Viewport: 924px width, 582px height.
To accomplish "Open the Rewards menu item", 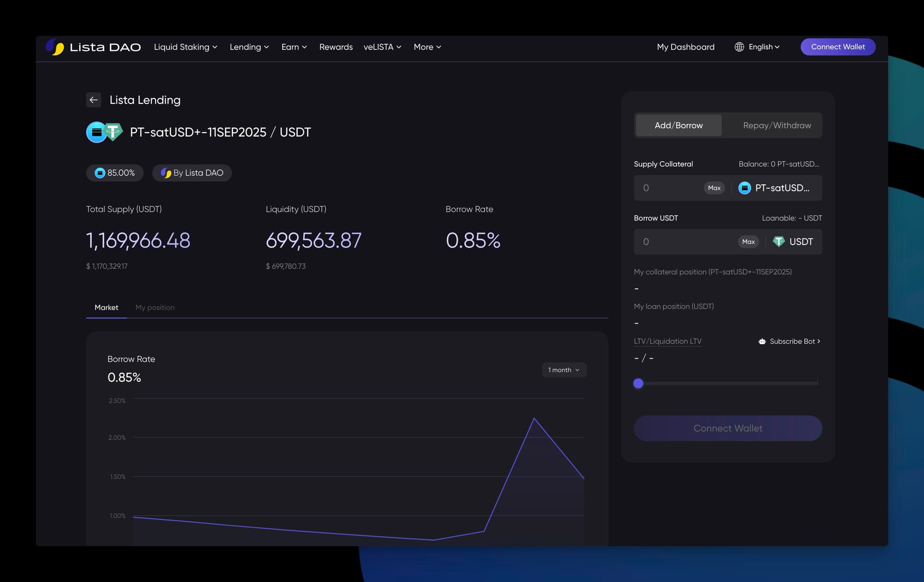I will (336, 47).
